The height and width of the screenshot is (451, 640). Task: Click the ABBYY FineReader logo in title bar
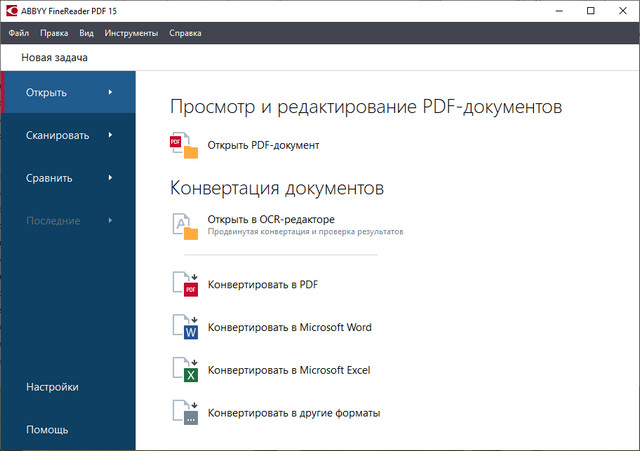tap(12, 11)
